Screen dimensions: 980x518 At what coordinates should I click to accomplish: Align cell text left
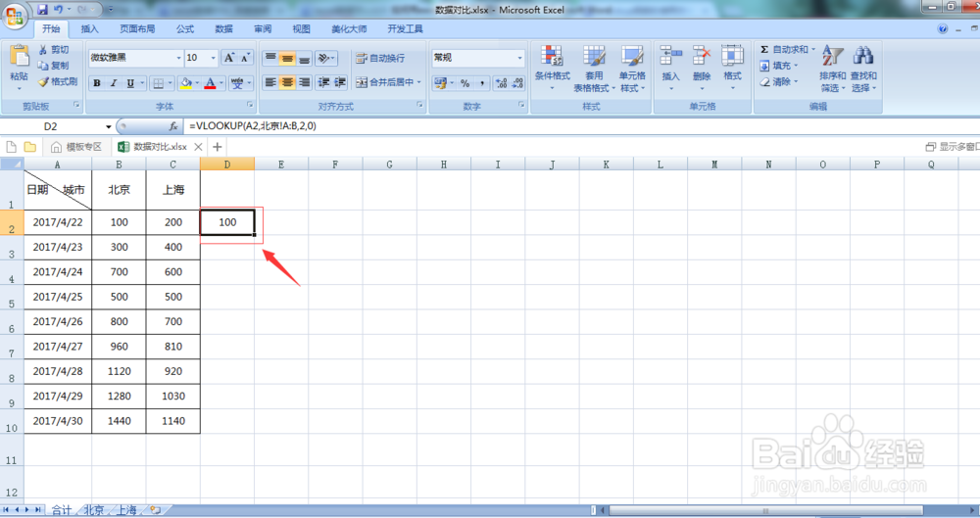270,82
